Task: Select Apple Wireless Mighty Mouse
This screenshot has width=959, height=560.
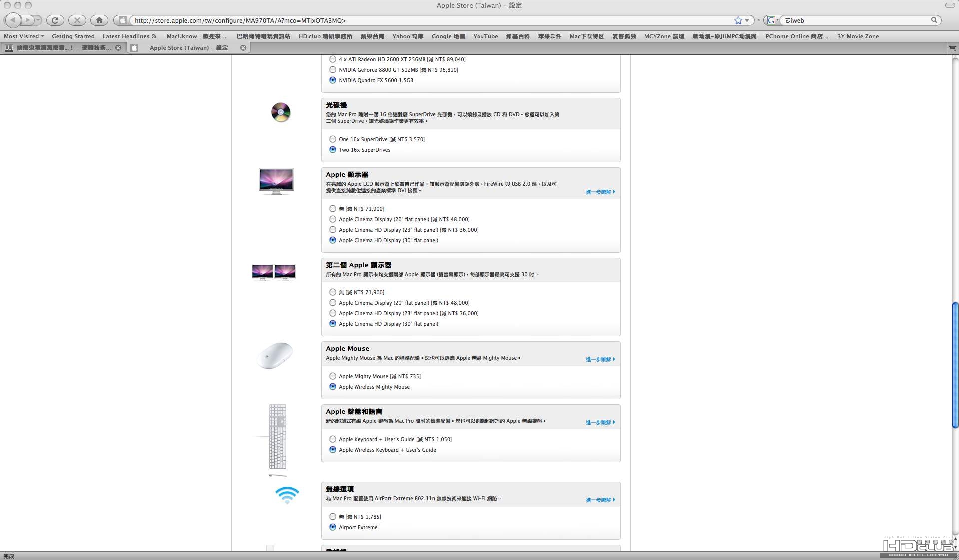Action: (x=332, y=387)
